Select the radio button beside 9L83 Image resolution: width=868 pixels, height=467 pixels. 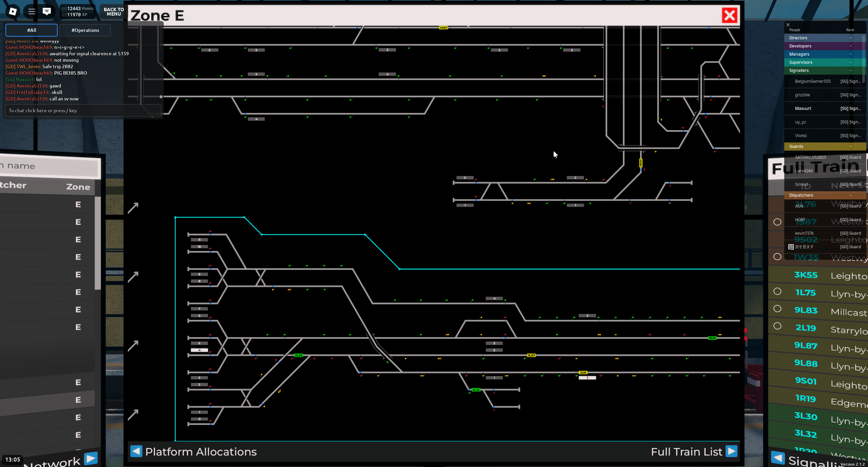(777, 309)
